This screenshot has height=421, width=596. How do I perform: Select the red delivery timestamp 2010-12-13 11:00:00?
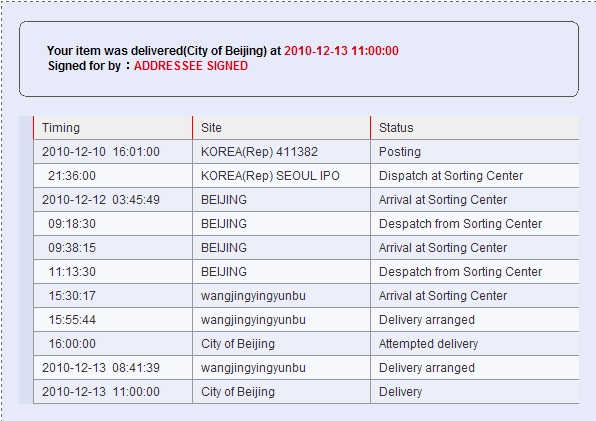(341, 51)
